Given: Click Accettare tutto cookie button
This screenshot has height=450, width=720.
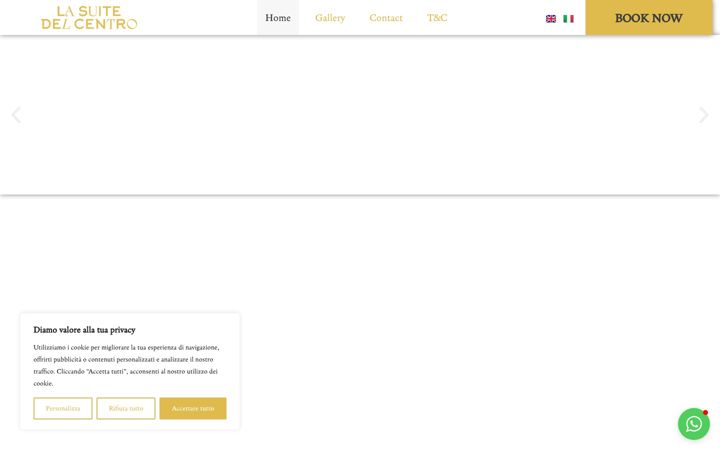Looking at the screenshot, I should (193, 408).
